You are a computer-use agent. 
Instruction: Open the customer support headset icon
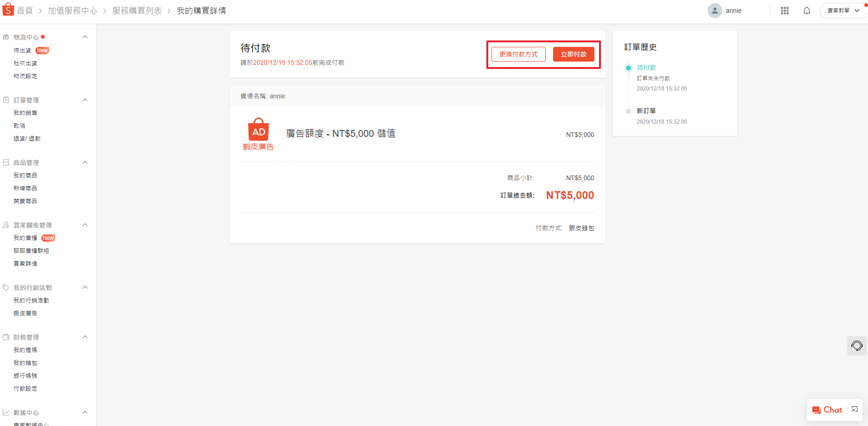click(857, 346)
